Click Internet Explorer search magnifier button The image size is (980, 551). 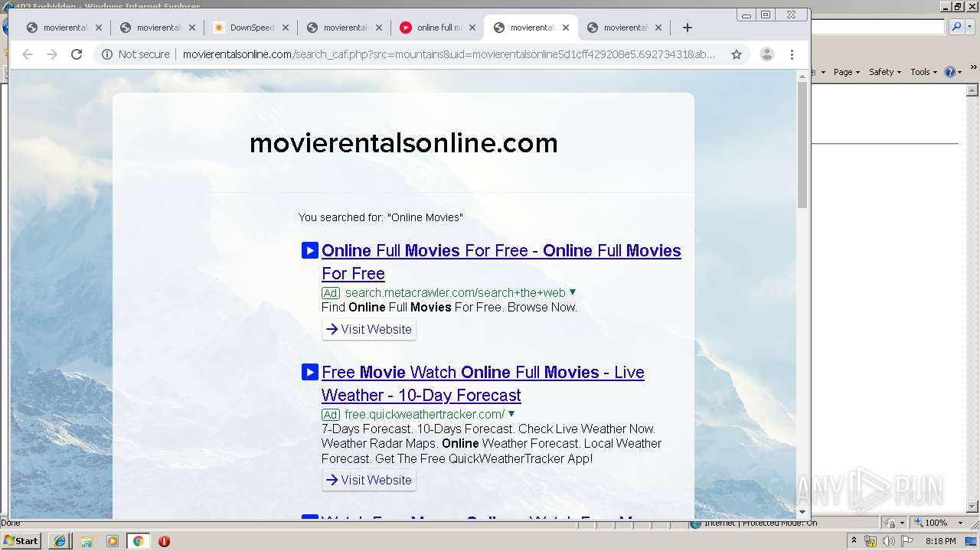pos(955,27)
